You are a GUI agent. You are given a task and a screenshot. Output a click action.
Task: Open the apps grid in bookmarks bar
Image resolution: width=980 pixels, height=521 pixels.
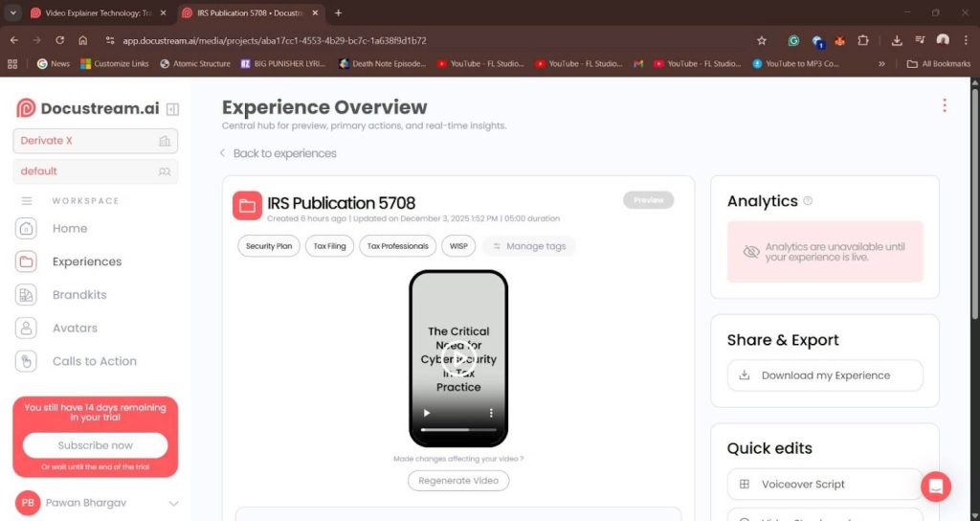12,64
